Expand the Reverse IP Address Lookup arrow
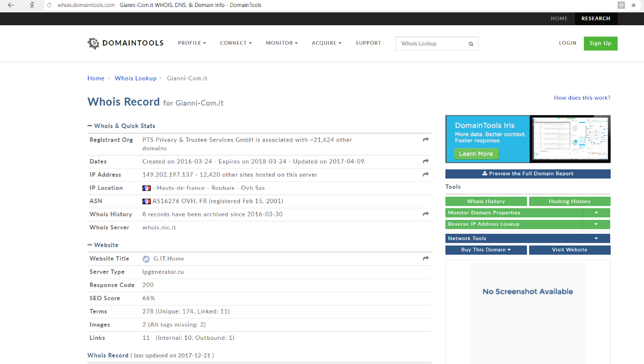The image size is (644, 364). [596, 225]
